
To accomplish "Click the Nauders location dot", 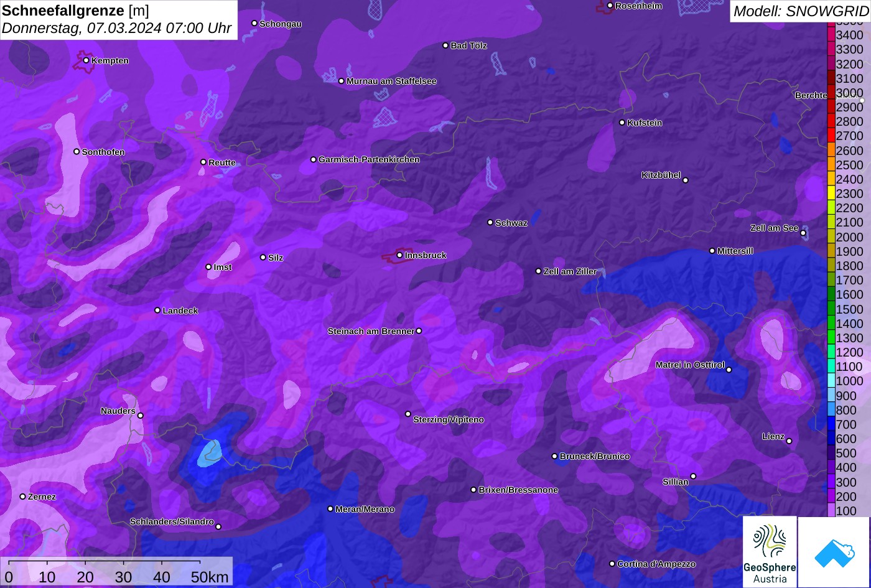I will [x=141, y=416].
